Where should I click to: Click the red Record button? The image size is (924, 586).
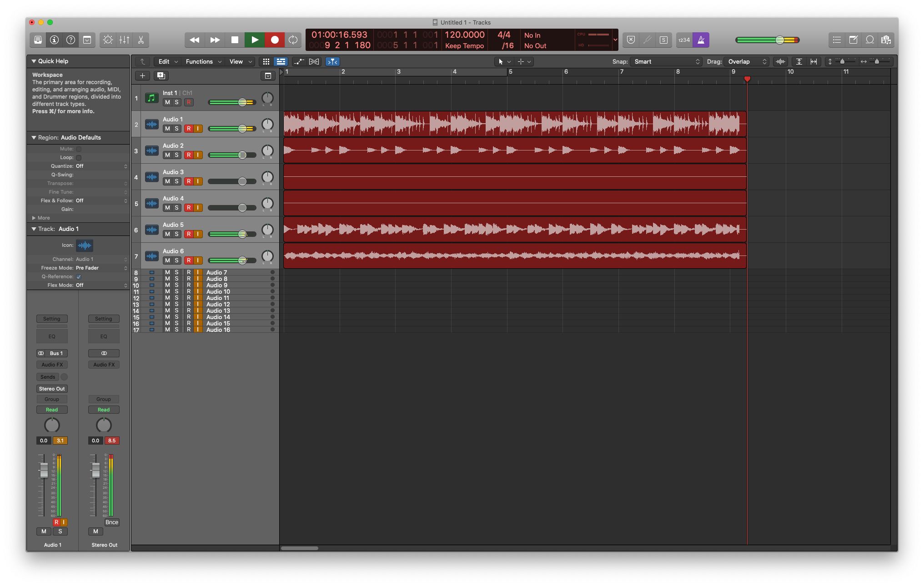click(x=275, y=40)
